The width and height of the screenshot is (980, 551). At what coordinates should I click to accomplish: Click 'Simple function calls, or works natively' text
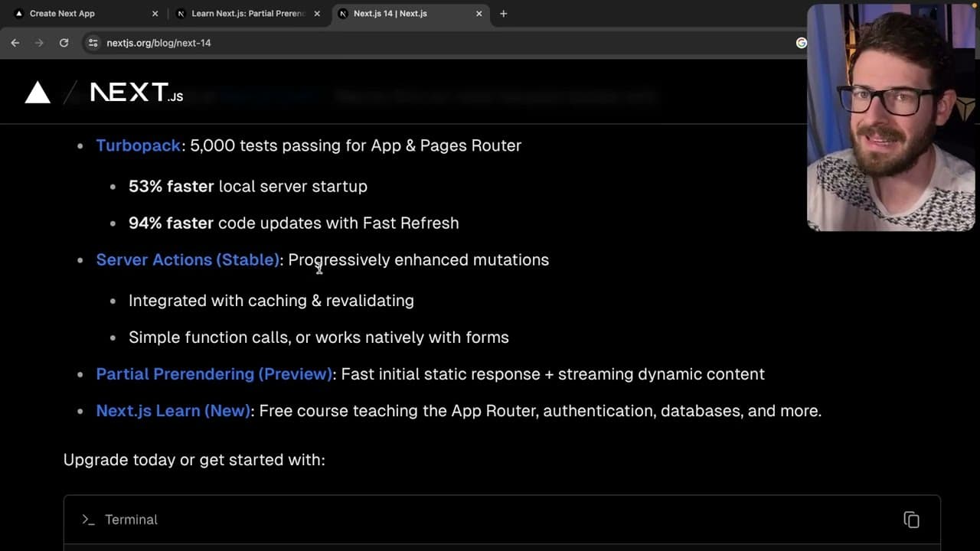[x=283, y=337]
